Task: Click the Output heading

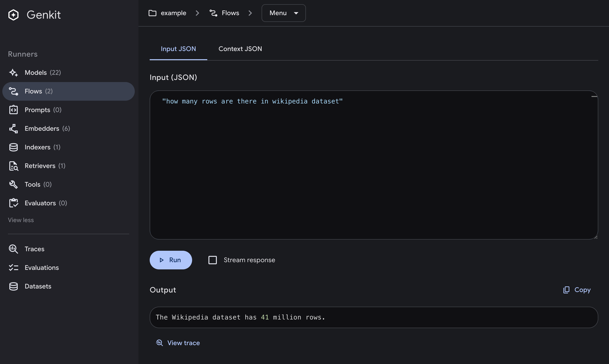Action: [163, 290]
